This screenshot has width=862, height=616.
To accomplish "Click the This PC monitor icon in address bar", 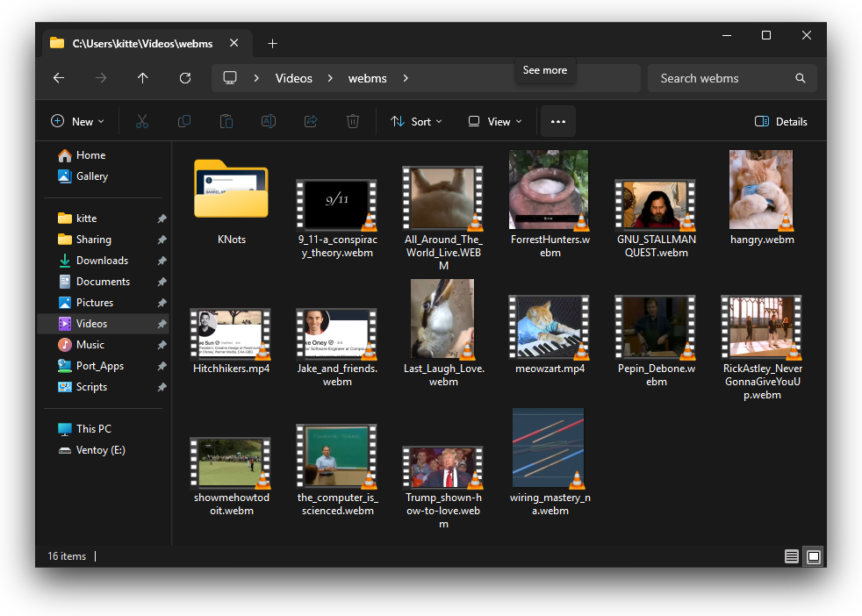I will 230,78.
